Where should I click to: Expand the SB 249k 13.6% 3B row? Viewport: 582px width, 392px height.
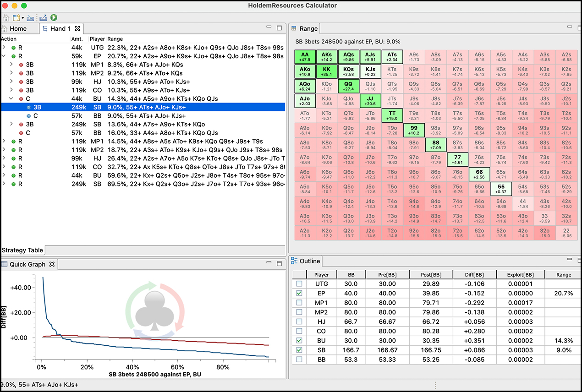pos(11,124)
